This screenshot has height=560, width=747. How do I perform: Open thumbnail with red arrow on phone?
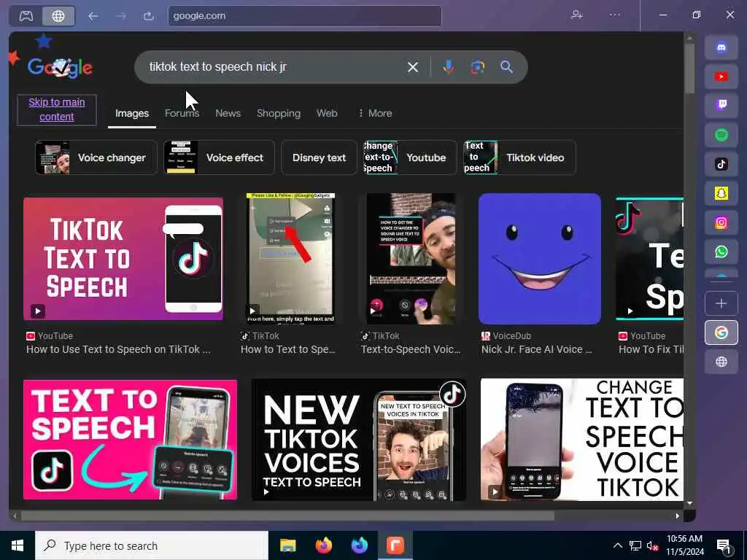[290, 259]
